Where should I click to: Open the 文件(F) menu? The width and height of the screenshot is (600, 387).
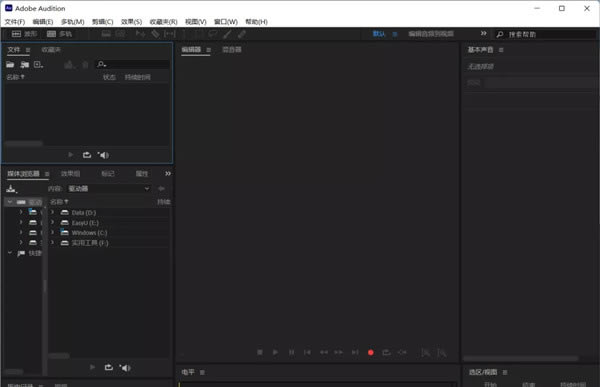tap(15, 22)
